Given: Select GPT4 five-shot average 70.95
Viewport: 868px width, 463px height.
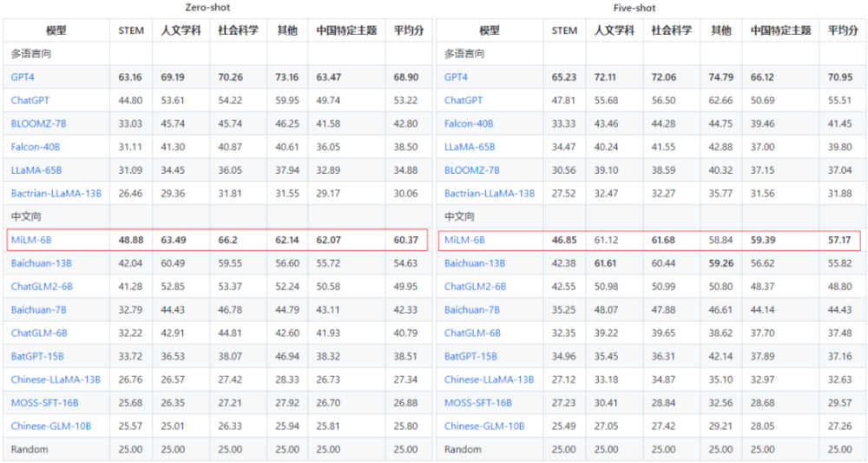Looking at the screenshot, I should tap(840, 77).
